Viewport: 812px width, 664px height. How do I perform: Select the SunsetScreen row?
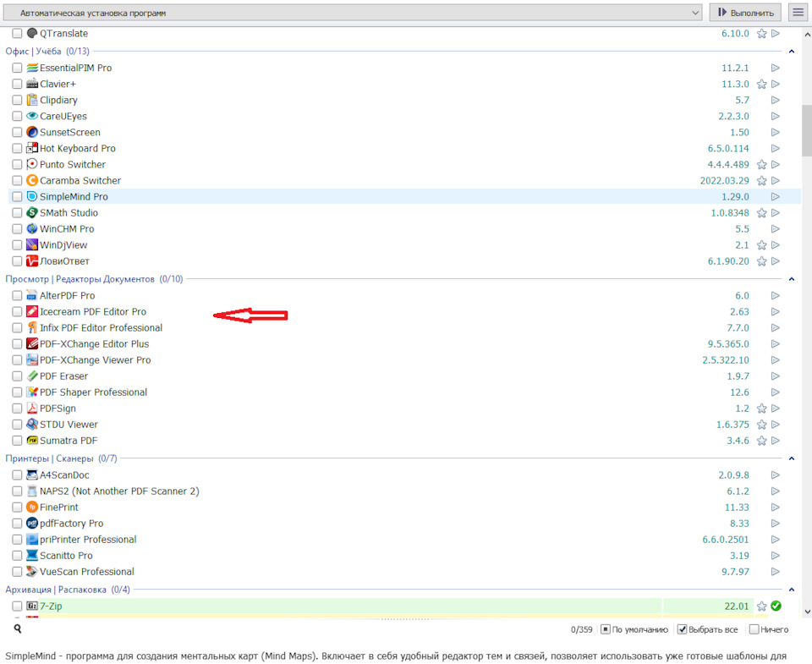pyautogui.click(x=405, y=133)
